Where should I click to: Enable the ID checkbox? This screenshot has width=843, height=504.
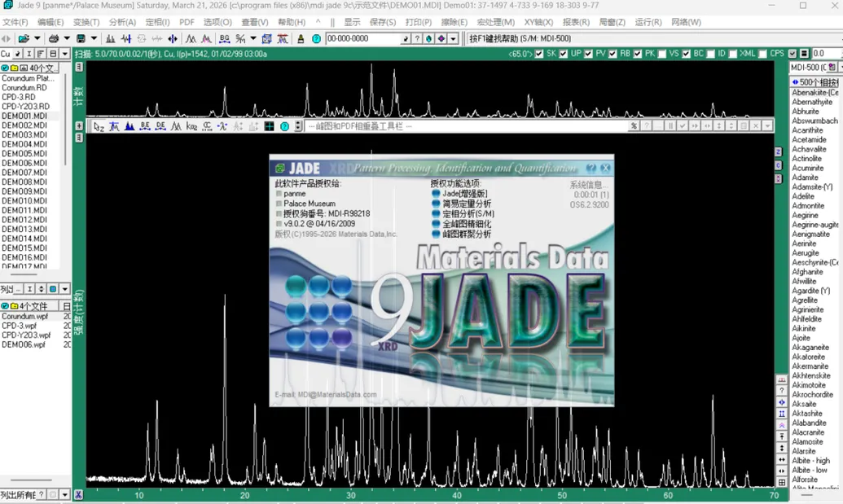tap(711, 54)
